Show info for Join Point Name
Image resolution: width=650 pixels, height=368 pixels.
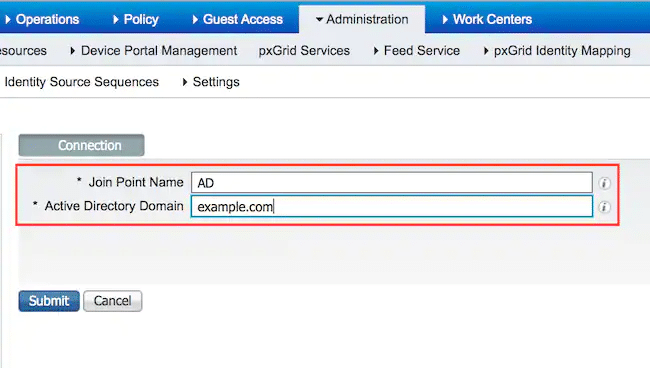604,183
